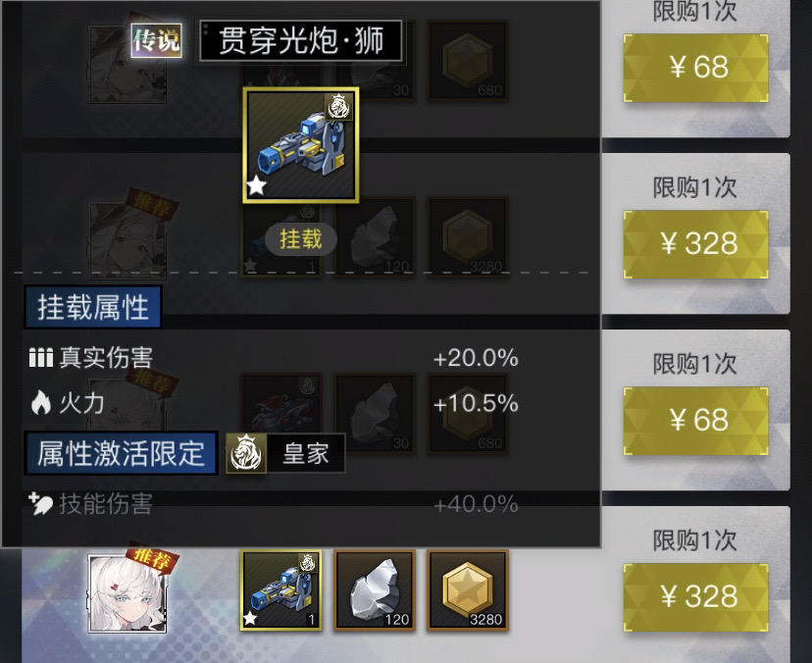Click the 挂载 button under weapon
This screenshot has width=812, height=663.
coord(301,239)
